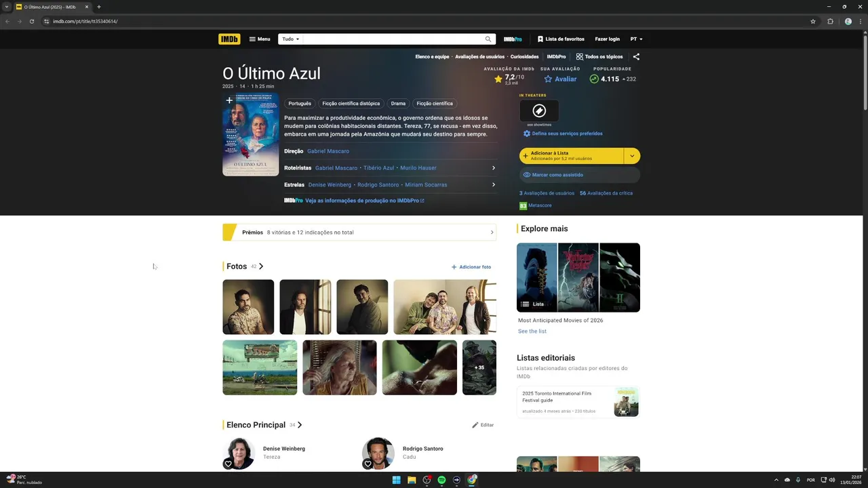This screenshot has width=868, height=488.
Task: Click Fazer login
Action: 607,39
